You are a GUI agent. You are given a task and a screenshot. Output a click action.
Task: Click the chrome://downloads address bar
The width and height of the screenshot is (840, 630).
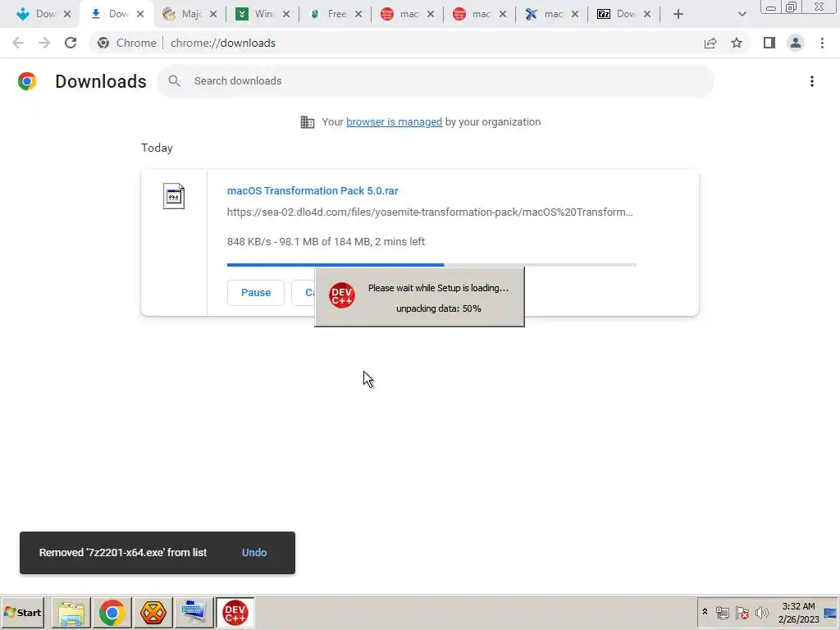click(x=223, y=43)
